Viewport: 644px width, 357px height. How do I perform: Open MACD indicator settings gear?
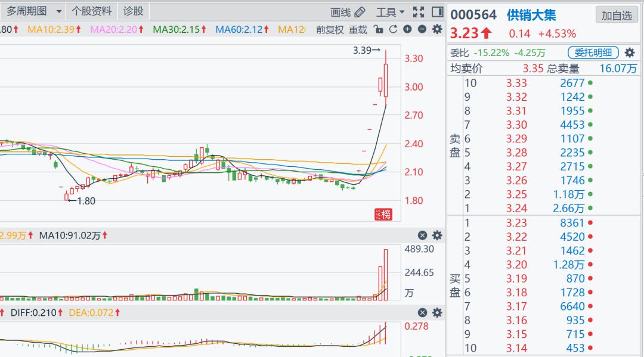tap(437, 312)
